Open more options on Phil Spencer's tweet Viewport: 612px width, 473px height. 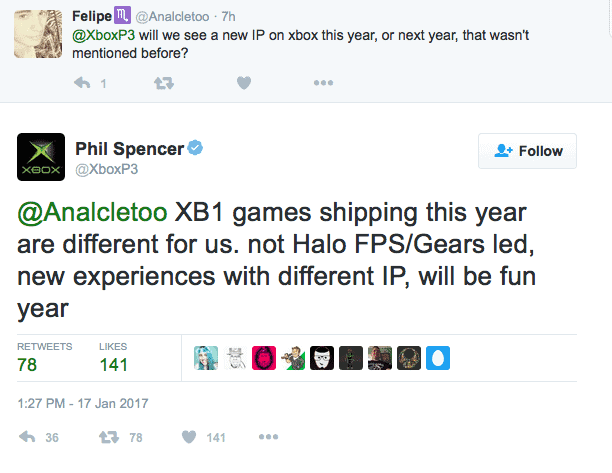click(x=267, y=437)
